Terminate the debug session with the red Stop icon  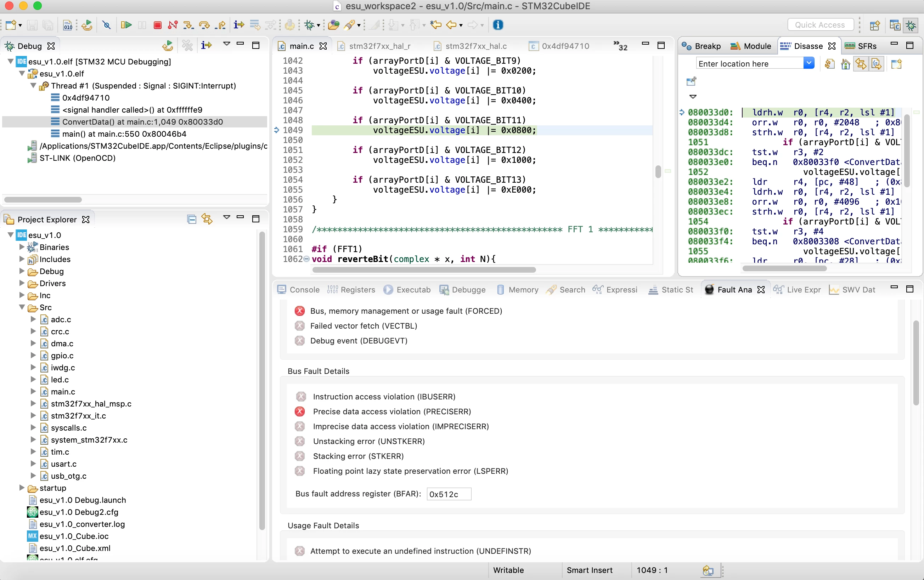[157, 25]
